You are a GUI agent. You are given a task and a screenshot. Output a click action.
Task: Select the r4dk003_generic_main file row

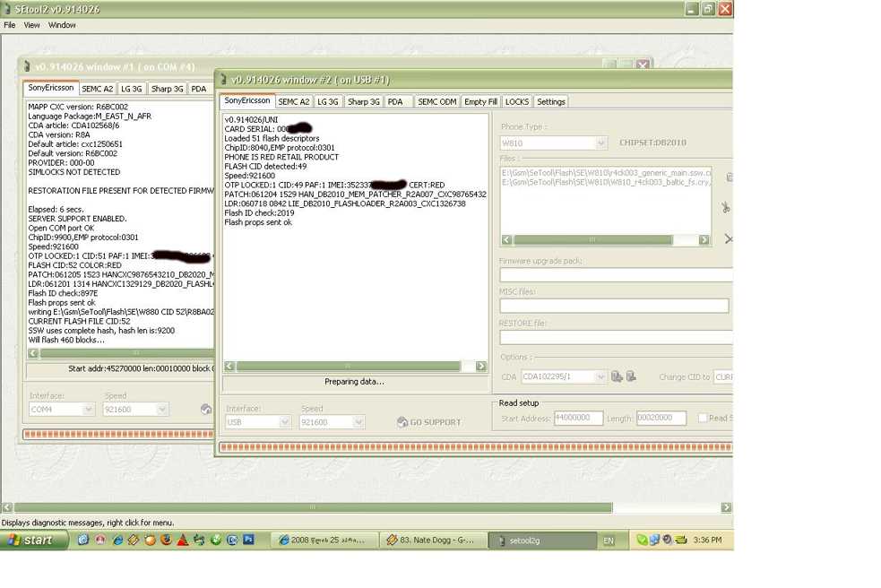tap(606, 173)
